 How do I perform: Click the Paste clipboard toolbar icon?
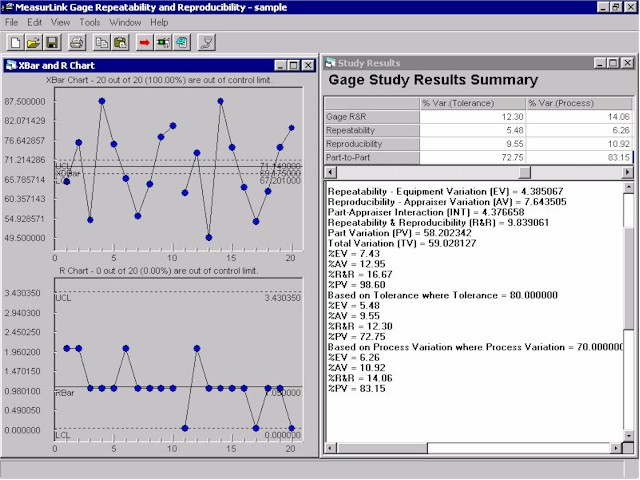point(120,42)
